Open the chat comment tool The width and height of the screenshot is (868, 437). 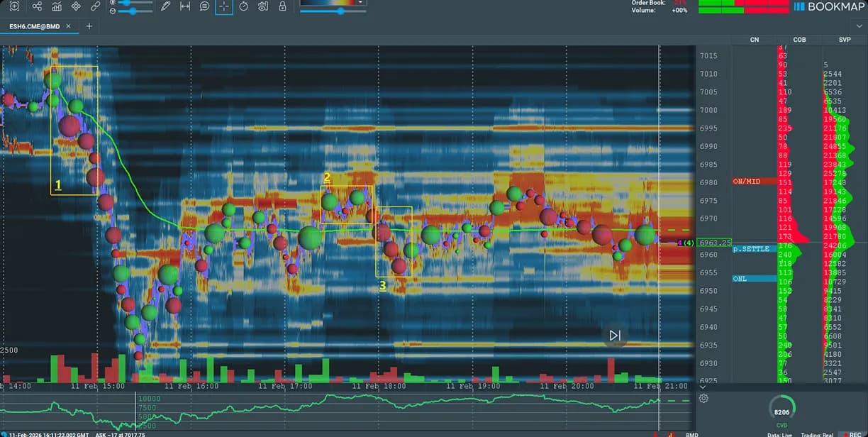point(204,6)
